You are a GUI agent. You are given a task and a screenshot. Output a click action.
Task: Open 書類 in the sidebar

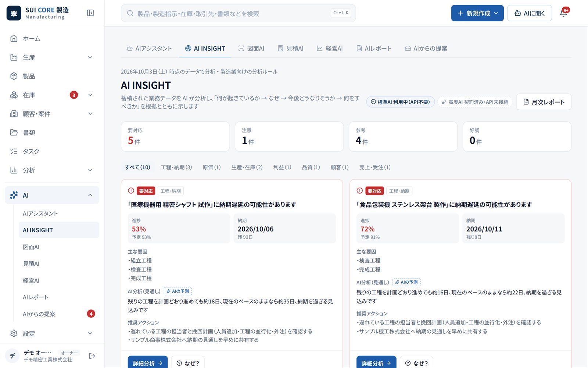tap(52, 132)
